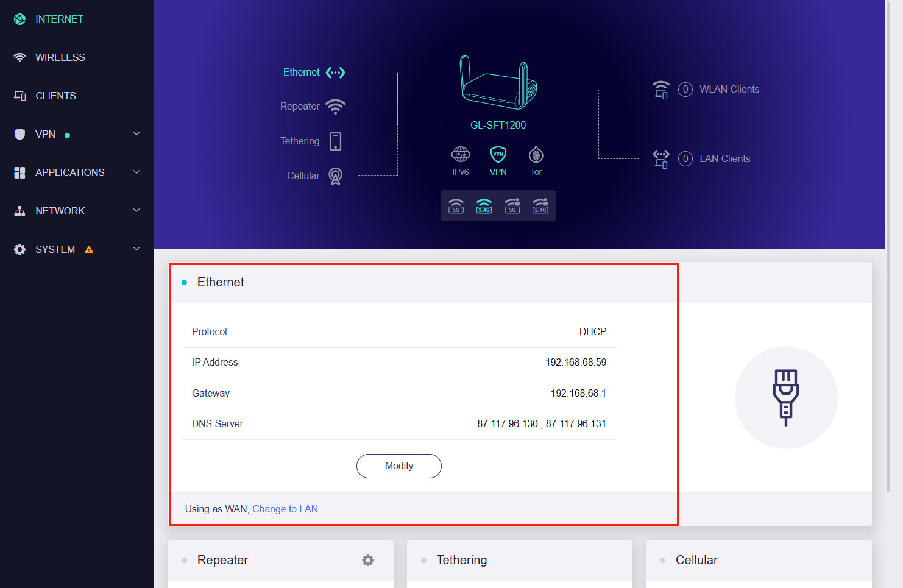Click the Repeater card heading
903x588 pixels.
coord(222,560)
